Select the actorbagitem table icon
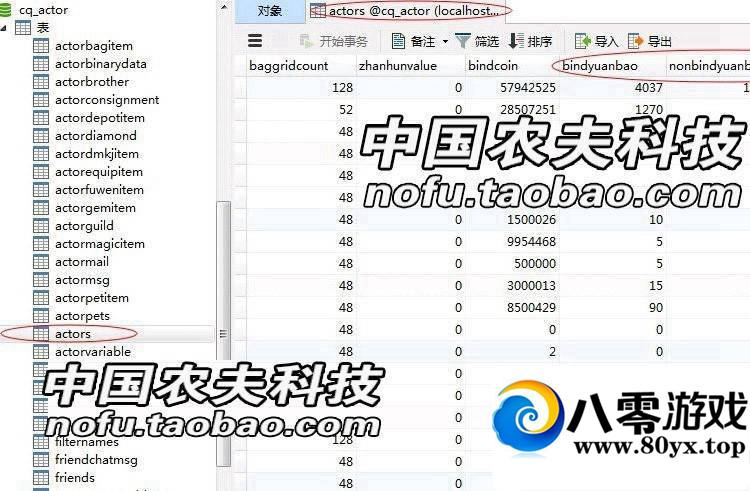 pyautogui.click(x=41, y=46)
